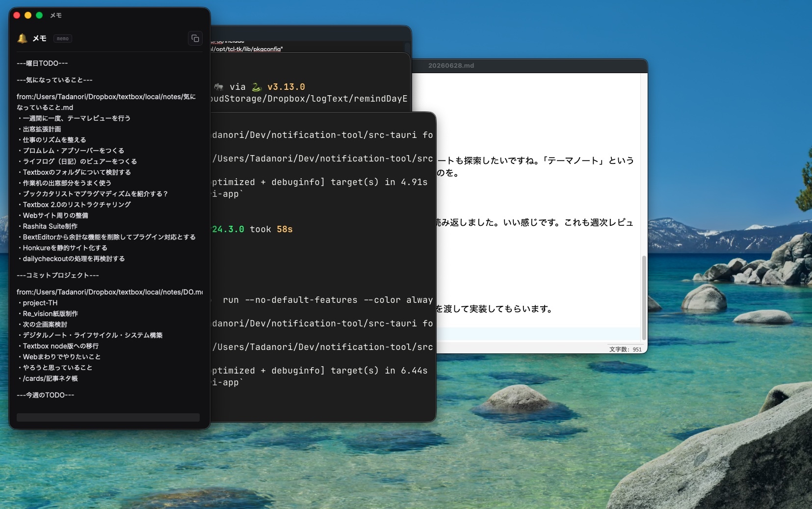This screenshot has height=509, width=812.
Task: Click やろうと思っていること item
Action: click(54, 368)
